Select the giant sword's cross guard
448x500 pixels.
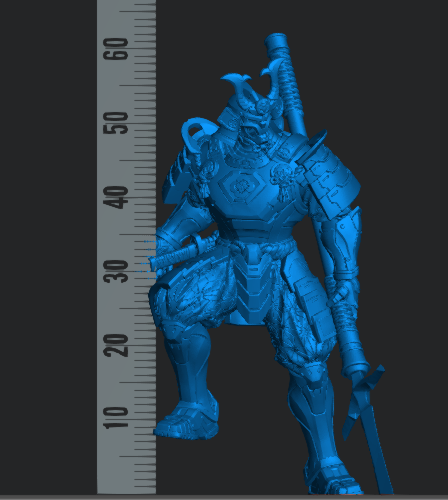364,393
